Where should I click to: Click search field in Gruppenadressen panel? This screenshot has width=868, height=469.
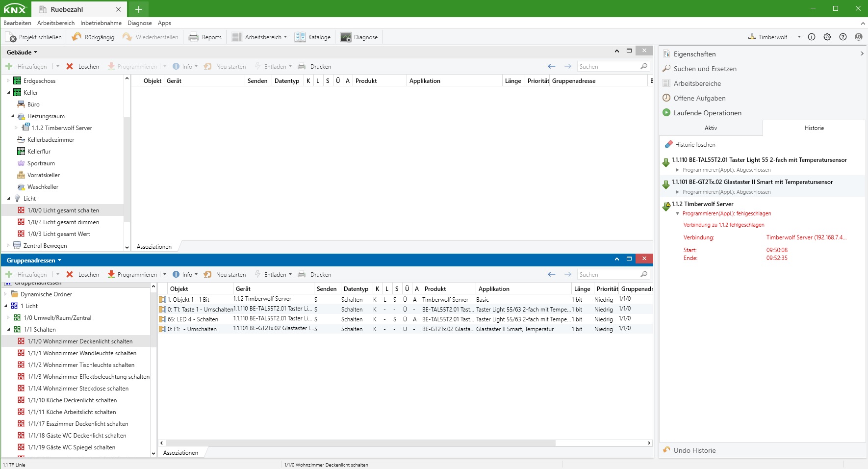613,274
